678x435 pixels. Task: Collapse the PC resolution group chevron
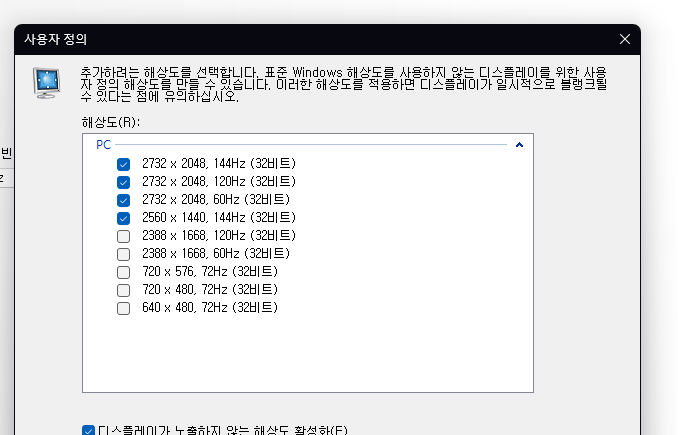click(x=519, y=145)
